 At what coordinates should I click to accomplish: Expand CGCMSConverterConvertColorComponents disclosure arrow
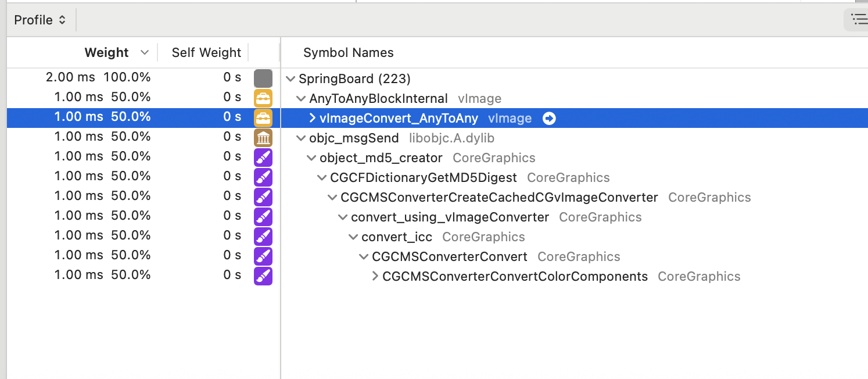pyautogui.click(x=375, y=277)
